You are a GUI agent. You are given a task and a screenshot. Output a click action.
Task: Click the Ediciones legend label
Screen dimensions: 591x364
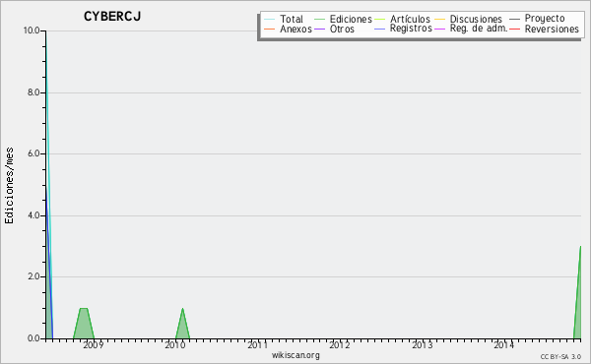(351, 19)
